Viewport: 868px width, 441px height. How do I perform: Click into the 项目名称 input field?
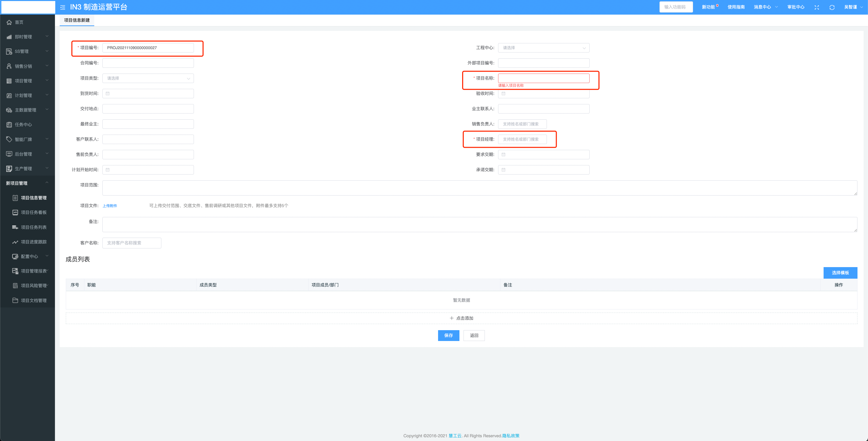pyautogui.click(x=544, y=78)
